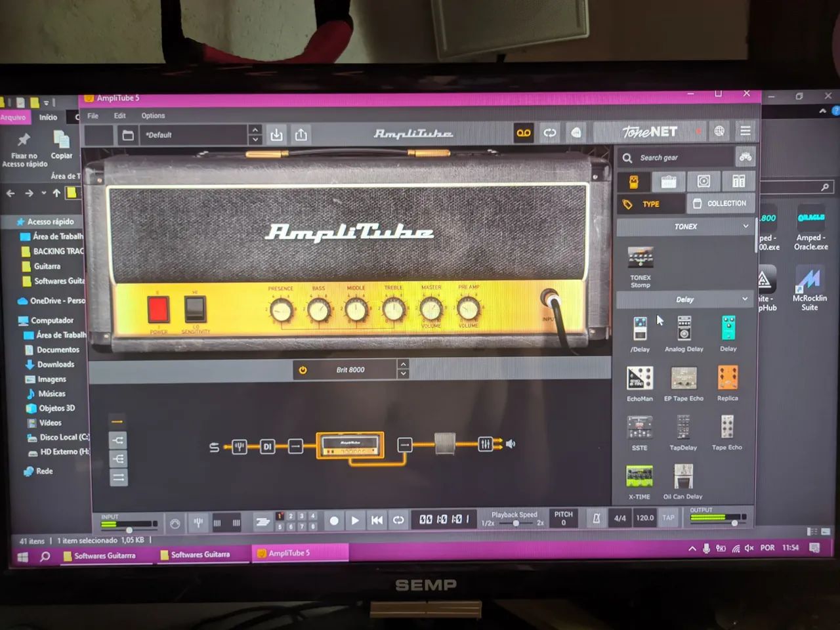Select the Brit 8000 amp block in chain

(x=350, y=445)
